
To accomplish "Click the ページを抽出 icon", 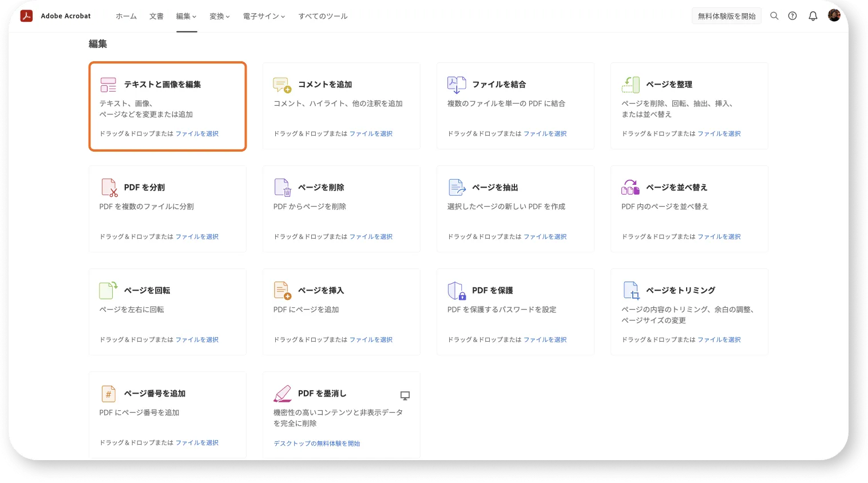I will (457, 187).
